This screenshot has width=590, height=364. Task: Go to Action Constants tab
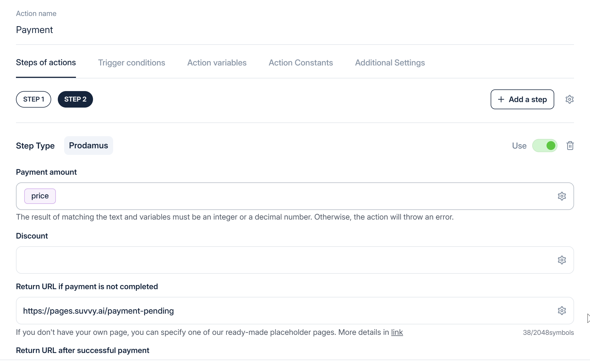pos(301,63)
